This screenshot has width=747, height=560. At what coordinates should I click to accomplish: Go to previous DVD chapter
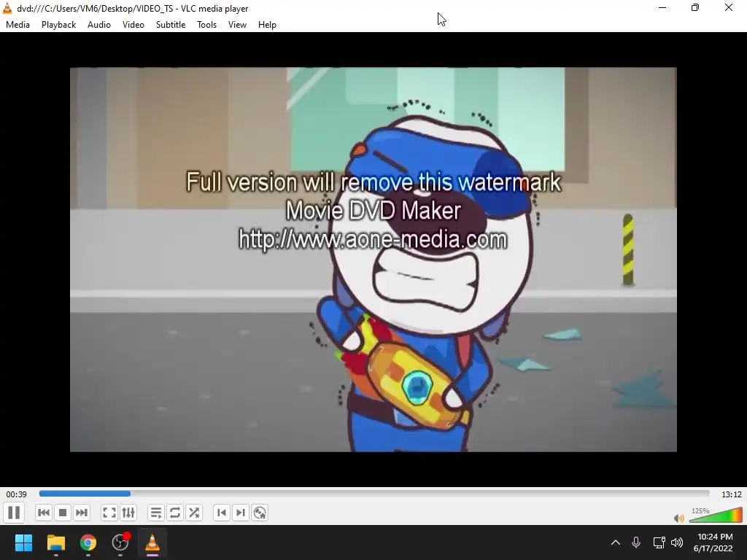222,513
